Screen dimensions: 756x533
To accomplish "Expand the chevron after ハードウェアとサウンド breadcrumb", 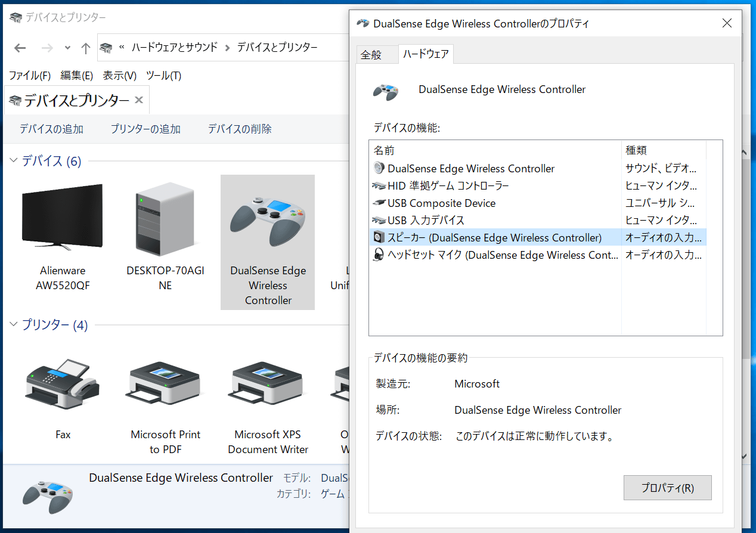I will click(x=227, y=48).
